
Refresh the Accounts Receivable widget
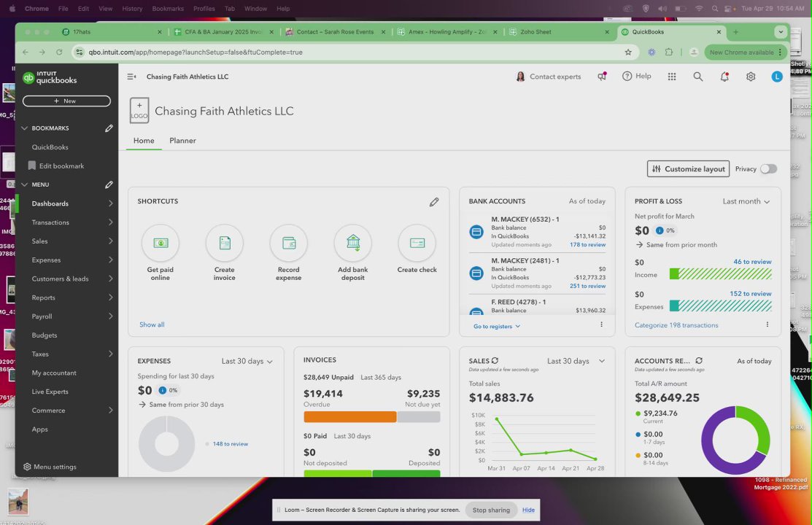[x=699, y=361]
